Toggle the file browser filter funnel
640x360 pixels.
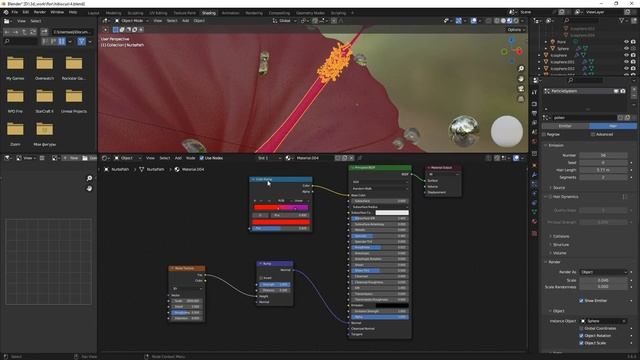[x=82, y=41]
